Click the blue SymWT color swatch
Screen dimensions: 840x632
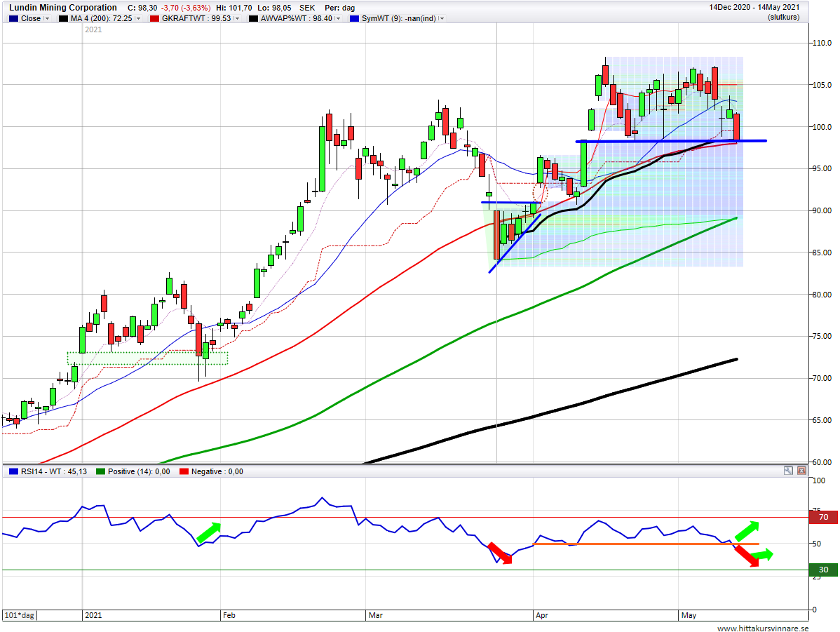point(354,19)
